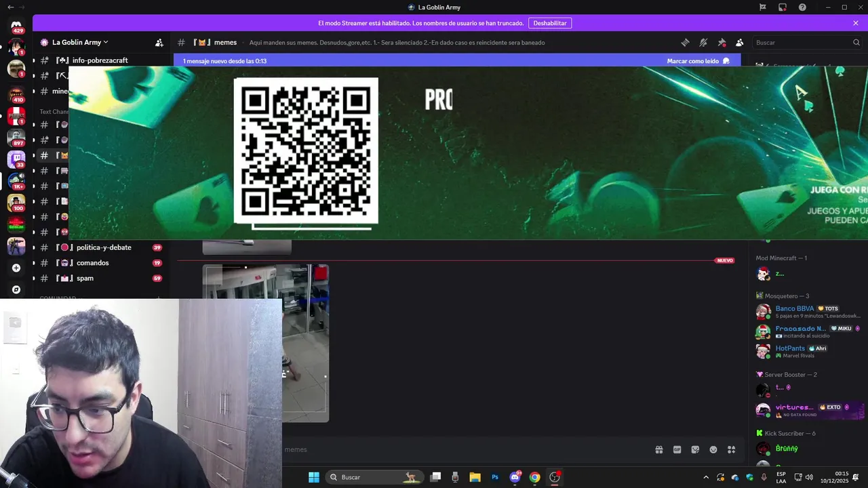Screen dimensions: 868x488
Task: Open OBS Studio taskbar icon
Action: click(555, 477)
